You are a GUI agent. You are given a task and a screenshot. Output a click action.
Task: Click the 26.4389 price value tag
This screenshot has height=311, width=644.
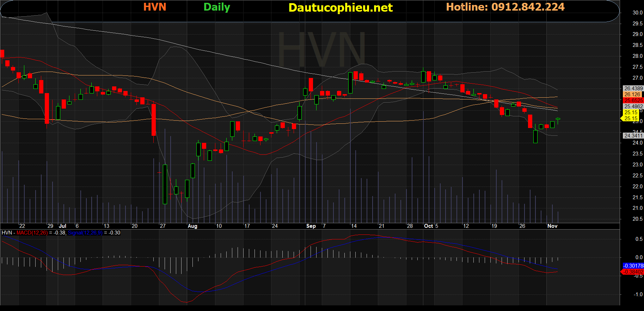[x=633, y=89]
